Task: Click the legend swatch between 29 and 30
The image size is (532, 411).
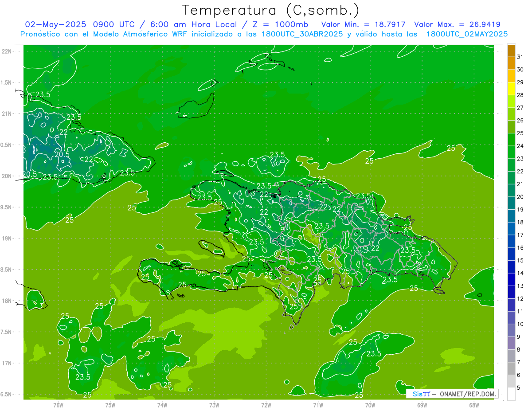Action: (x=511, y=76)
